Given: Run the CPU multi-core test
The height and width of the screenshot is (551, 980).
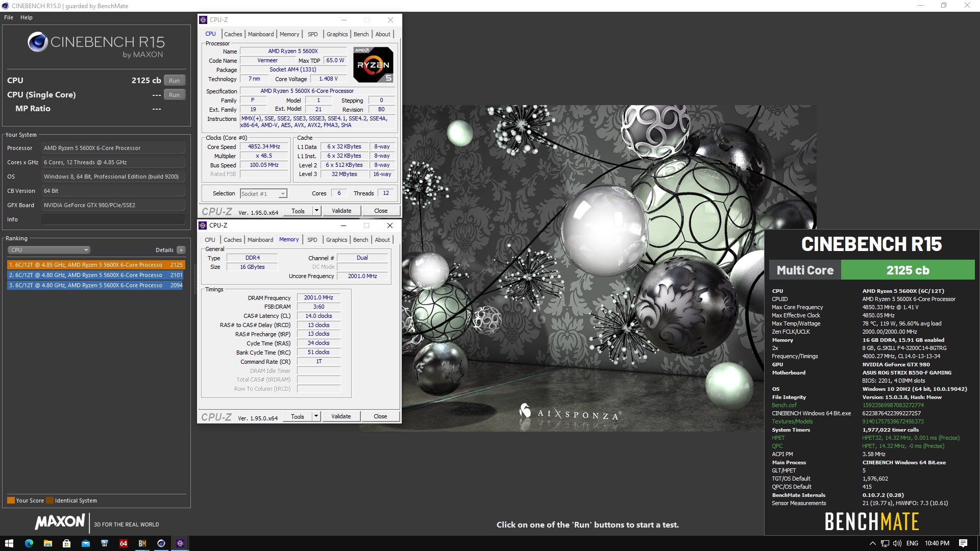Looking at the screenshot, I should (x=174, y=81).
